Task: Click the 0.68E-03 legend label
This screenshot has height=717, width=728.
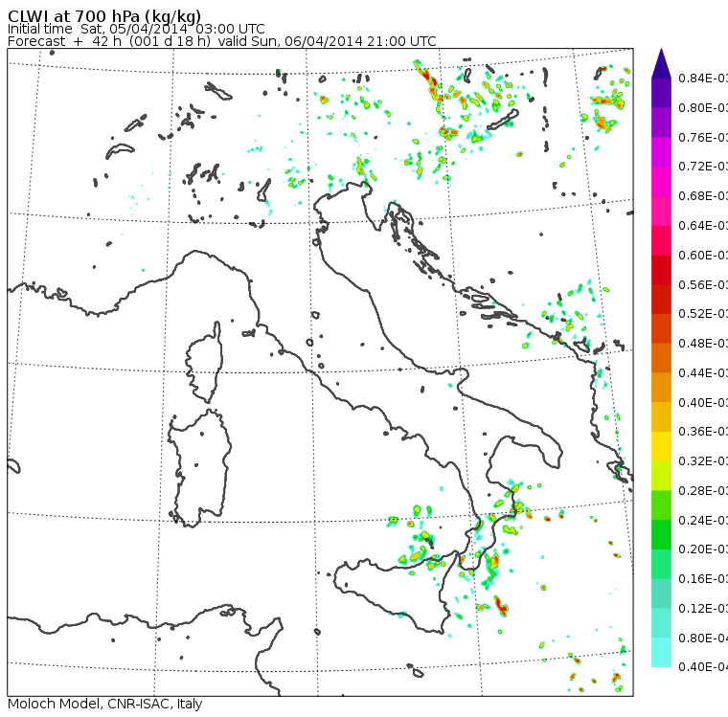Action: pyautogui.click(x=703, y=196)
